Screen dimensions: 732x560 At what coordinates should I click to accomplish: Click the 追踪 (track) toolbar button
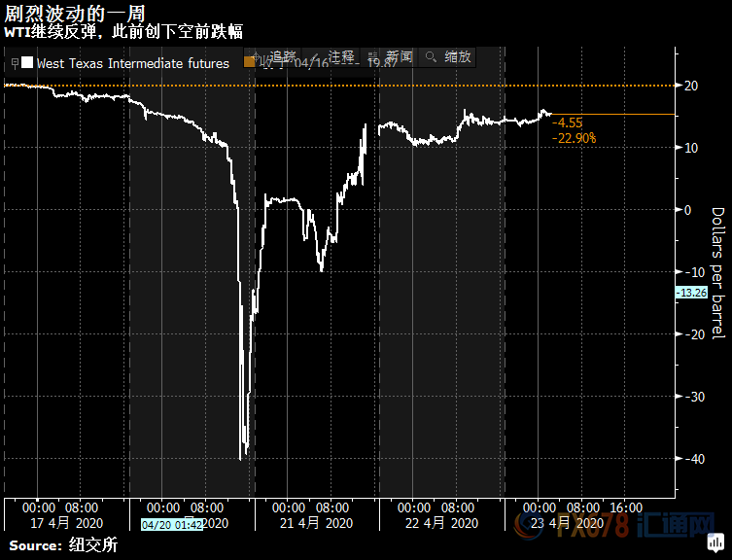point(273,57)
